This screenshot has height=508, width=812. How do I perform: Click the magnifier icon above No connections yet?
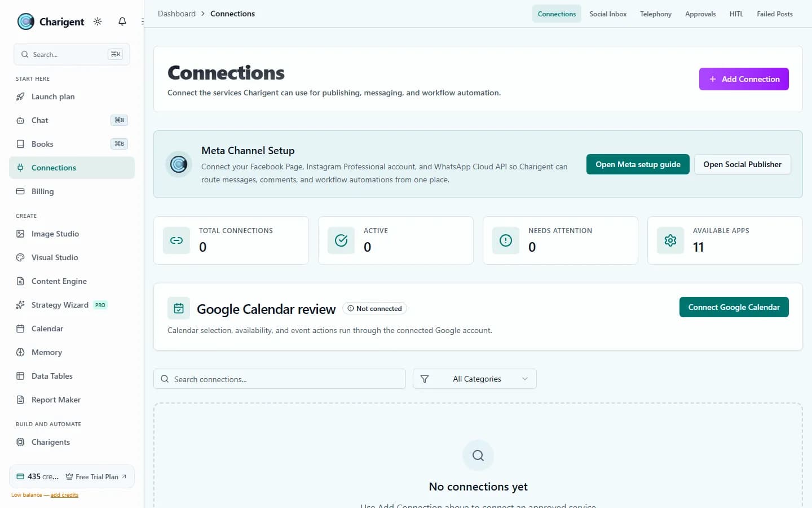[x=478, y=456]
